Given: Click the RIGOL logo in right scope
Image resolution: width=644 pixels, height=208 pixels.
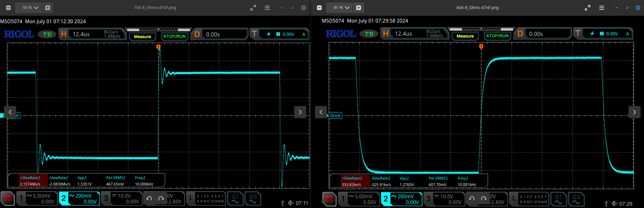Looking at the screenshot, I should pyautogui.click(x=341, y=34).
